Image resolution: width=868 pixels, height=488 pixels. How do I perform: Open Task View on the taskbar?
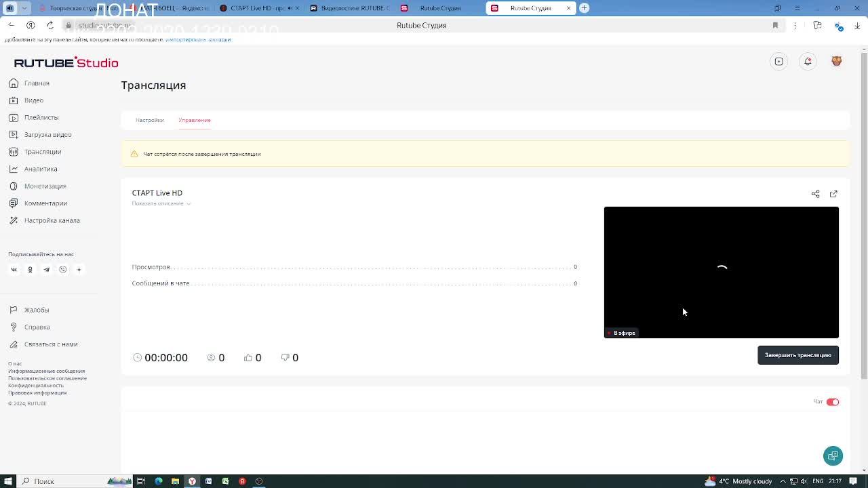pos(141,481)
